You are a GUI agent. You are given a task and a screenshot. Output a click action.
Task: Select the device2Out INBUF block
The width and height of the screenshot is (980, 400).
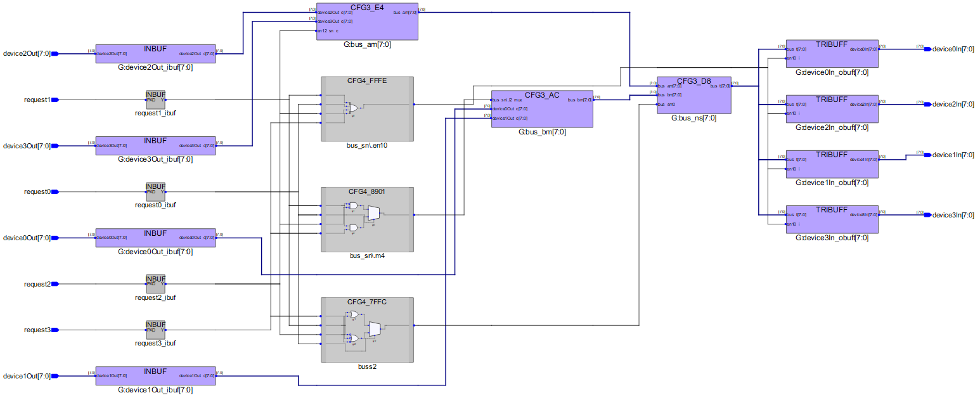click(155, 53)
